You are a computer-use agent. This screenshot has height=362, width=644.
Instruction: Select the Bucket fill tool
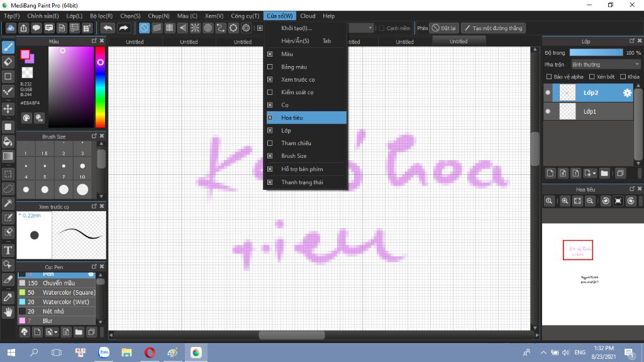[x=8, y=141]
